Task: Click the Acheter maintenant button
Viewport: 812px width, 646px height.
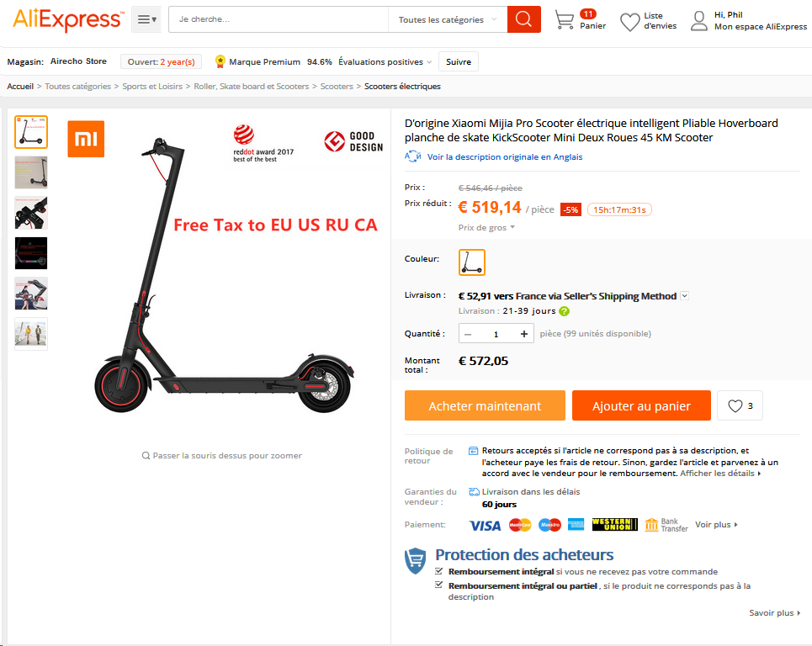Action: [485, 405]
